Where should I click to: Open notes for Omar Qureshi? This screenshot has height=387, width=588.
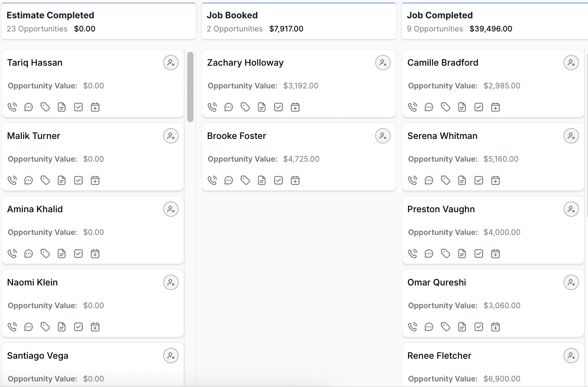(x=462, y=327)
